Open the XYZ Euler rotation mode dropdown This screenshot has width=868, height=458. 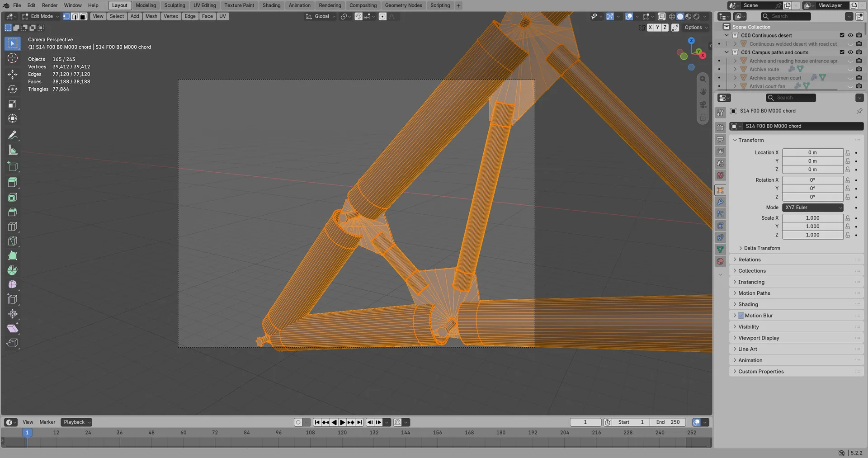click(813, 208)
